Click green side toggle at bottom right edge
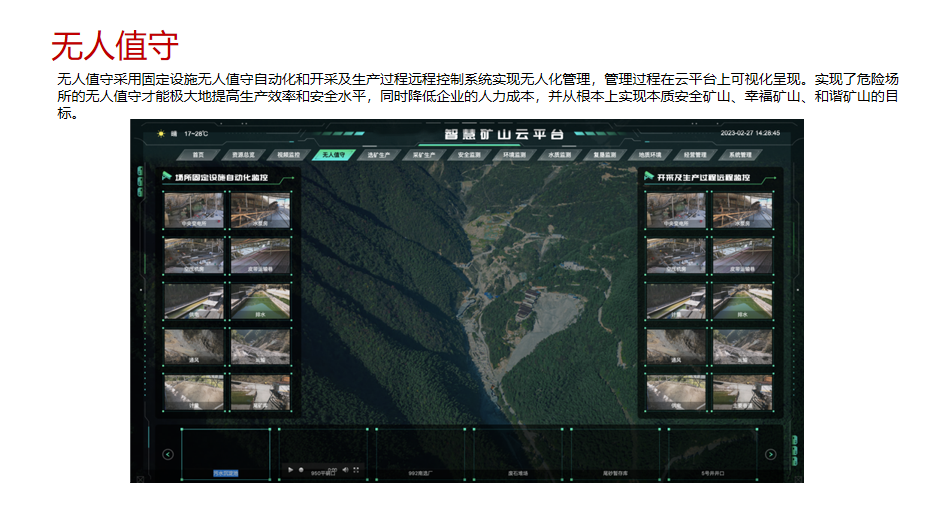 pyautogui.click(x=793, y=463)
